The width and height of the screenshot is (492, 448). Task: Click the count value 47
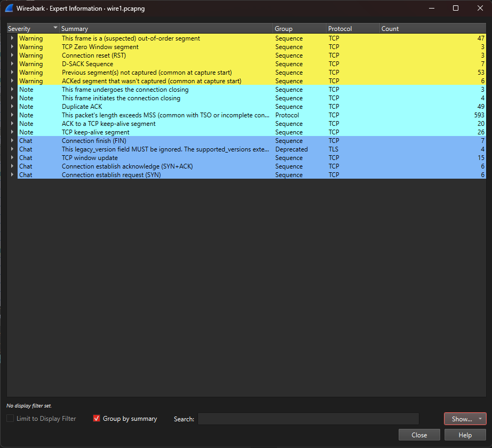[x=481, y=38]
